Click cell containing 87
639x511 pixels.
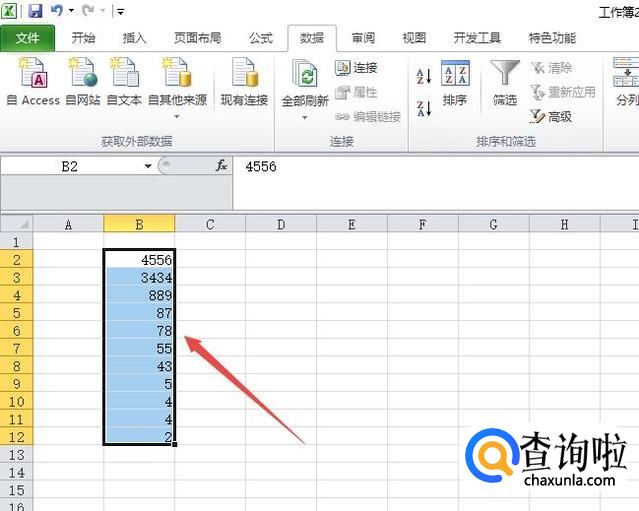point(139,313)
